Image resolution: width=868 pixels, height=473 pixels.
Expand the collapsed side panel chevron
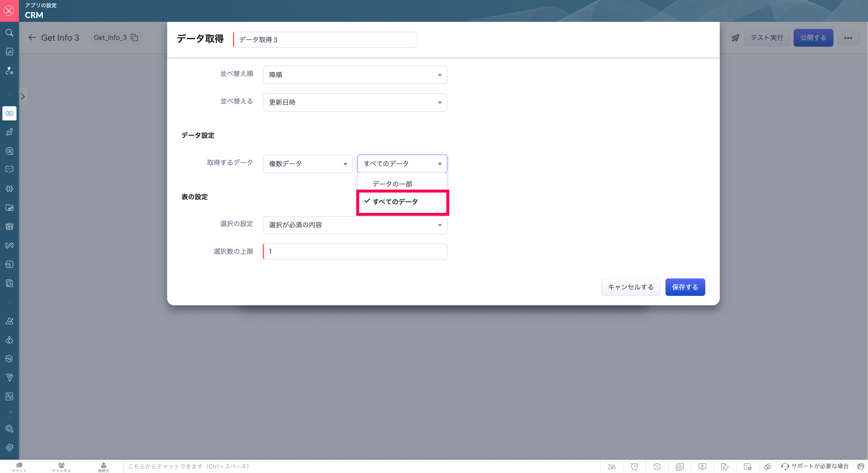click(23, 97)
